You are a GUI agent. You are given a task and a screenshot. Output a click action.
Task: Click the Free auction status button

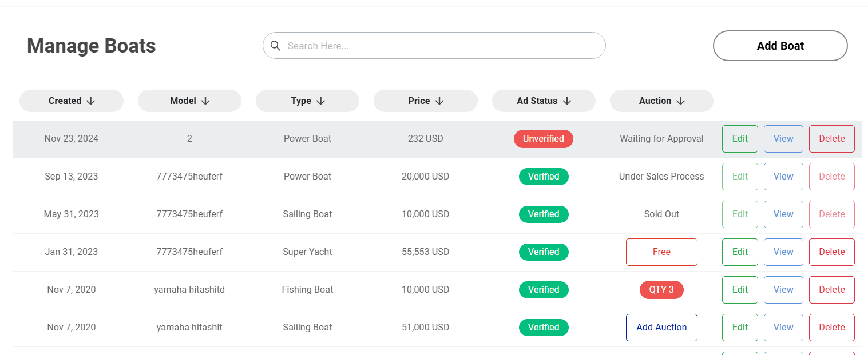(x=661, y=252)
